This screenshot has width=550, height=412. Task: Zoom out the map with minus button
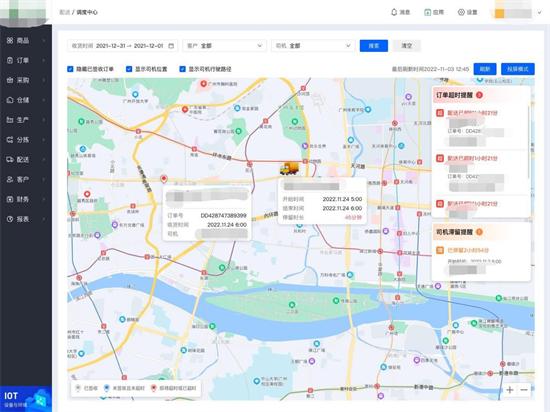point(524,390)
